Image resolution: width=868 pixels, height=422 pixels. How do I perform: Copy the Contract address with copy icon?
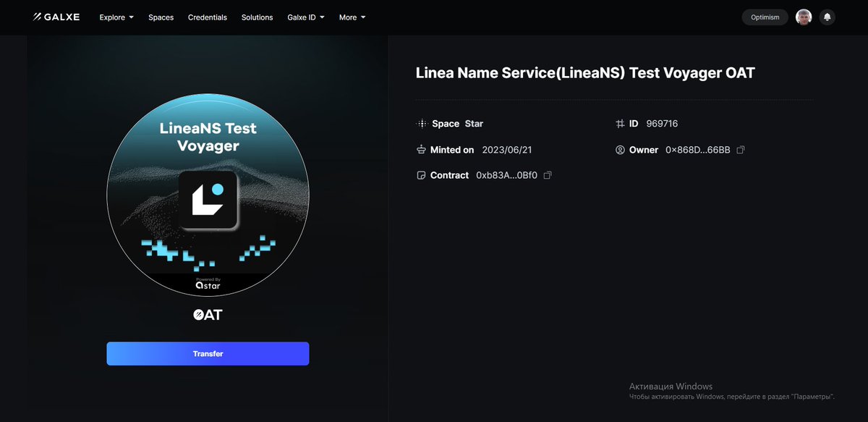point(548,175)
